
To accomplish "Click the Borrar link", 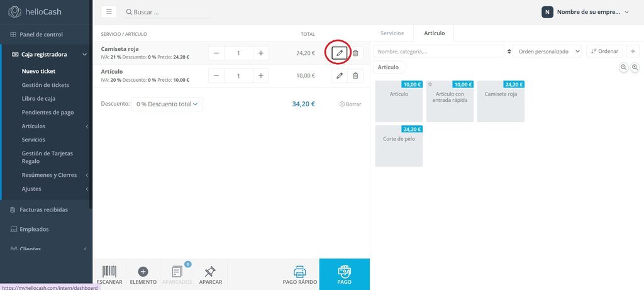I will 350,104.
